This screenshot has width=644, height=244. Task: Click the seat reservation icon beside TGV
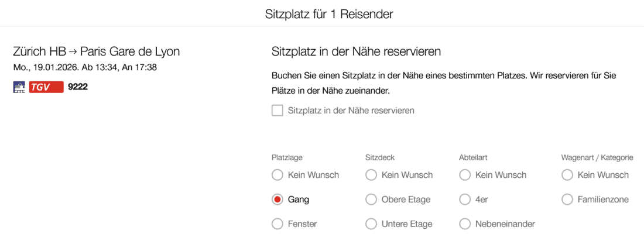pos(19,87)
